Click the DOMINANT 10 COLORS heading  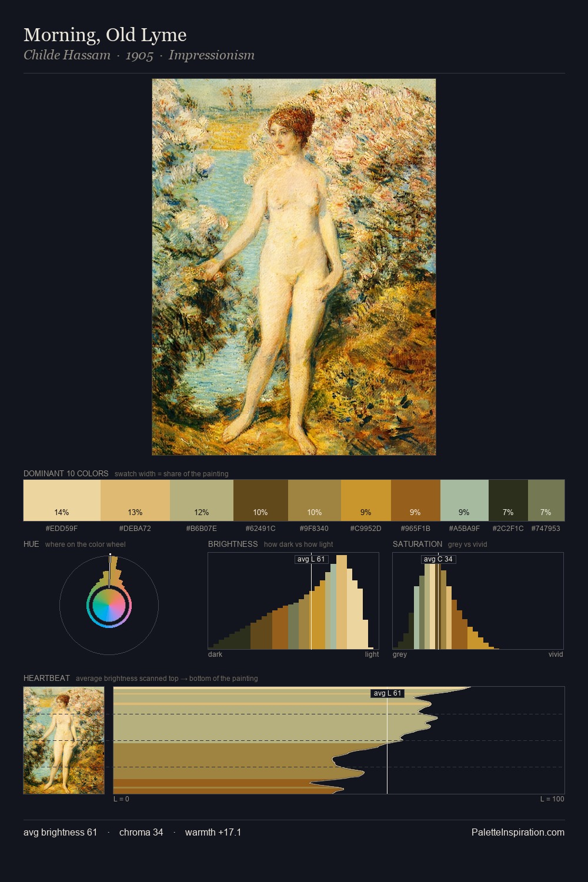[66, 473]
